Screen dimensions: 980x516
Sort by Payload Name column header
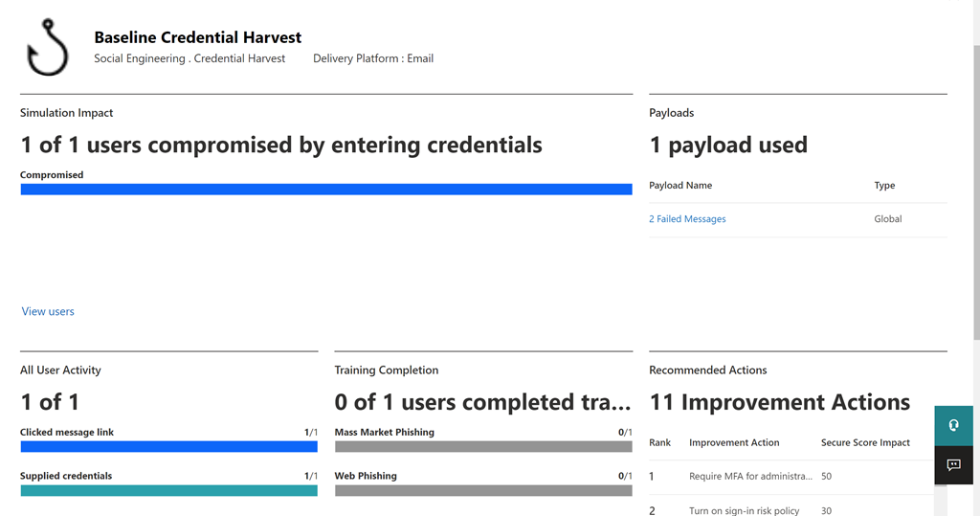[x=680, y=186]
